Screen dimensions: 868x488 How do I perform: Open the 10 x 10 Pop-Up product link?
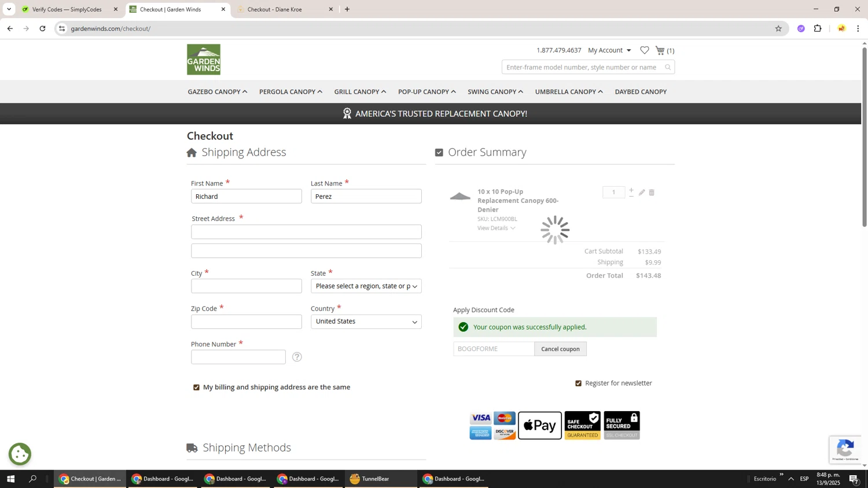pyautogui.click(x=518, y=201)
